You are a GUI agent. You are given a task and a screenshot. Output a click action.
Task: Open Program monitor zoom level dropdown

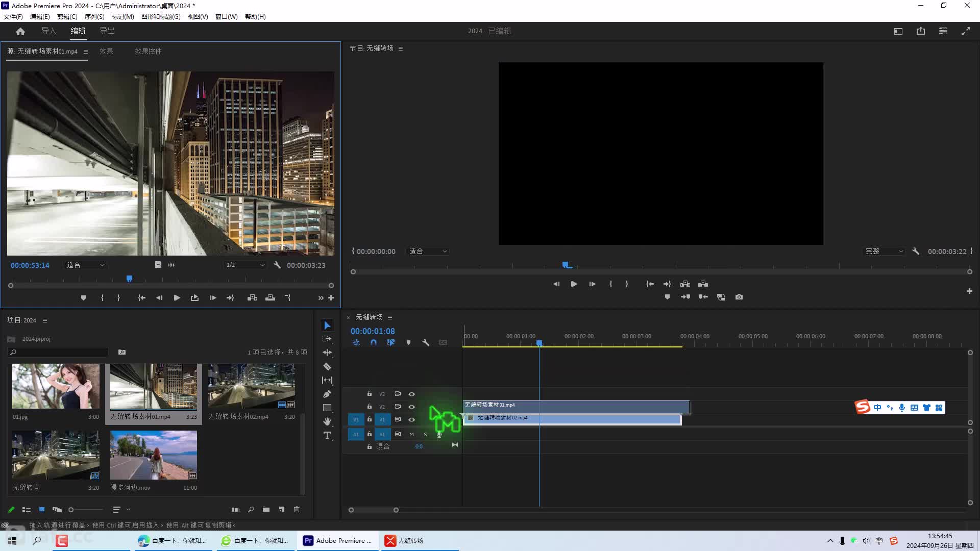point(428,252)
